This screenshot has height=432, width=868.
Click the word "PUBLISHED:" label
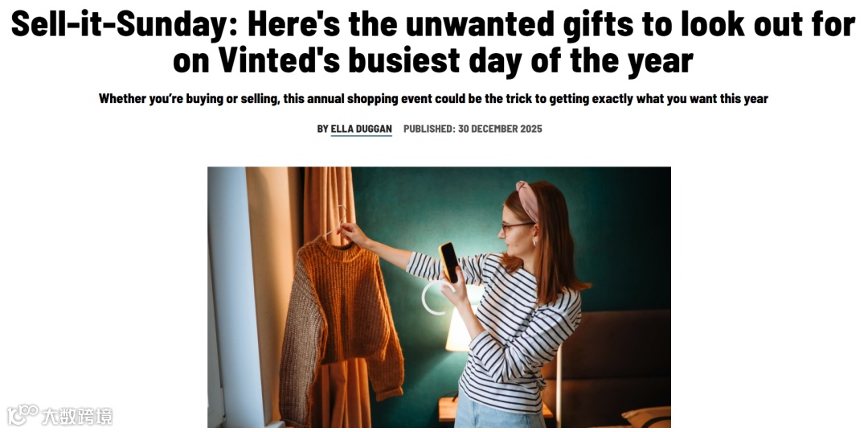pyautogui.click(x=429, y=129)
